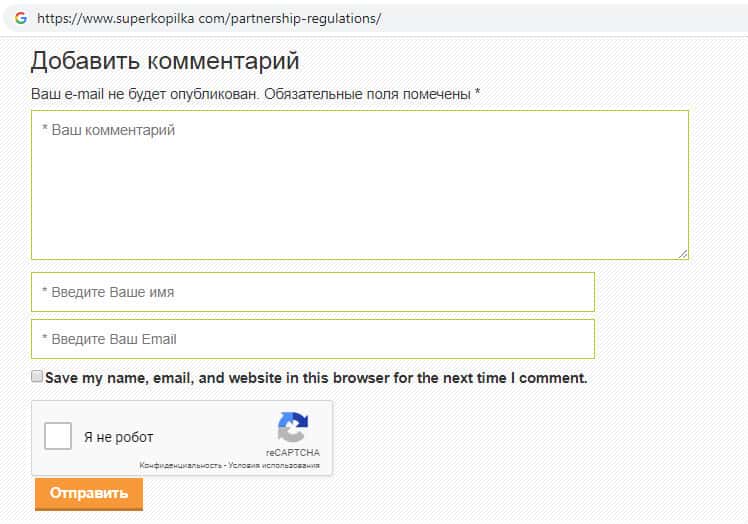This screenshot has width=748, height=524.
Task: Enable the 'Save my name, email' checkbox
Action: [x=37, y=377]
